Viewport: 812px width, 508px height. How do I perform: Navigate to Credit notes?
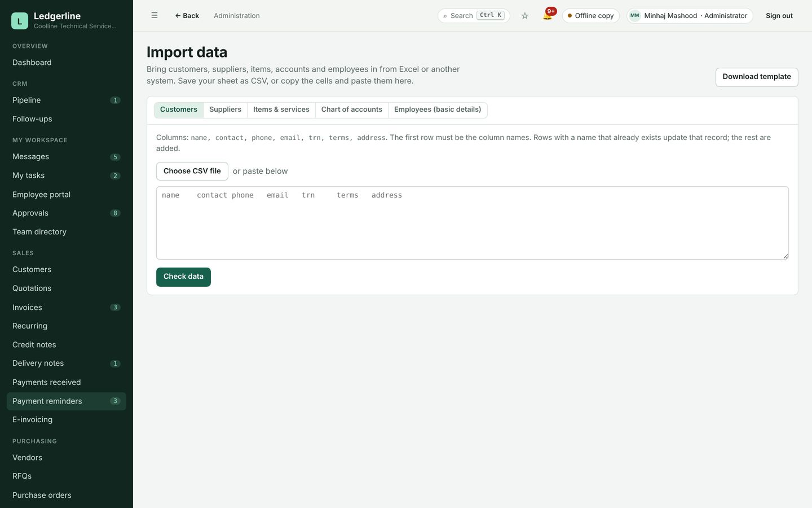67,345
